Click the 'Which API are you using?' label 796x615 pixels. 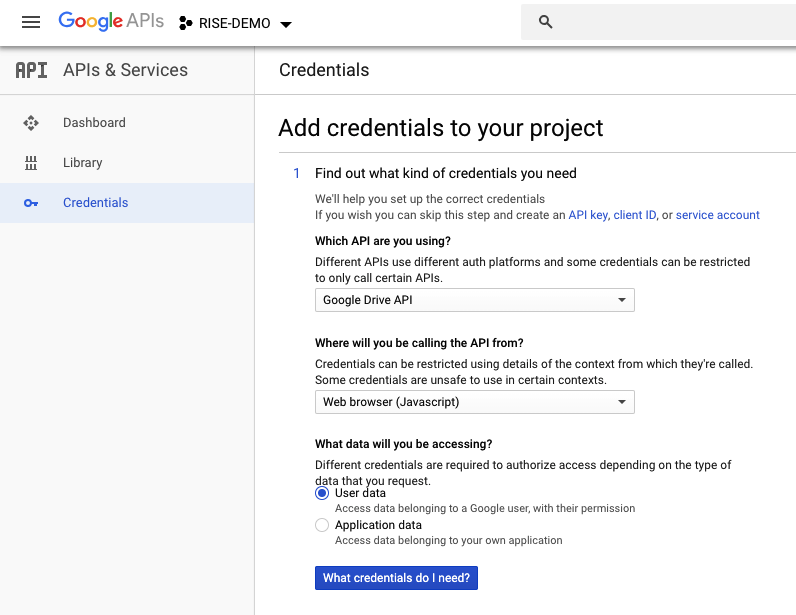coord(383,241)
